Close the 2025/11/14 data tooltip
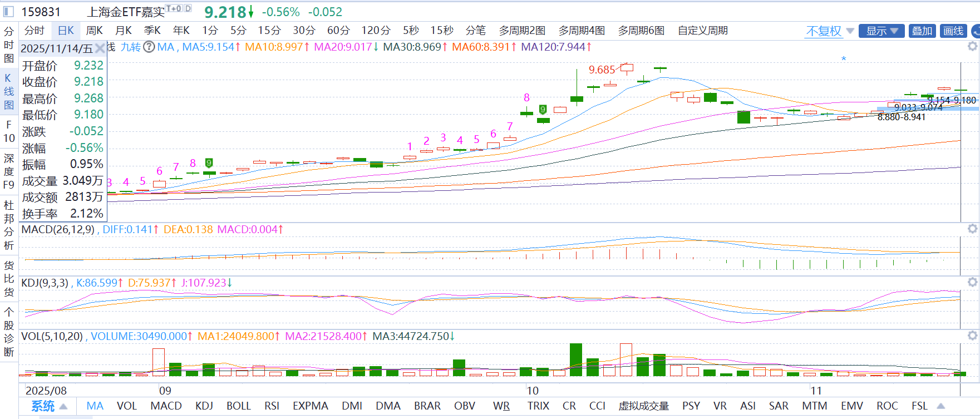The height and width of the screenshot is (419, 980). [100, 48]
